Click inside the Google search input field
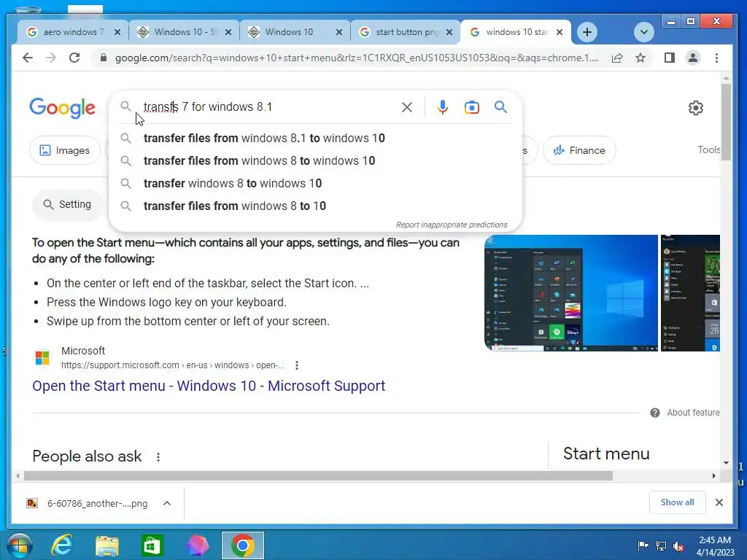 click(267, 106)
